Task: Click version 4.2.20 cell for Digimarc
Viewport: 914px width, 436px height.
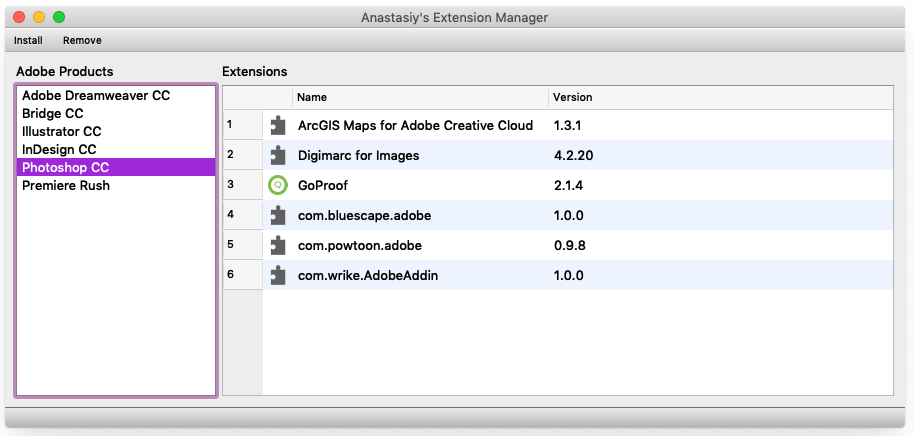Action: [x=574, y=155]
